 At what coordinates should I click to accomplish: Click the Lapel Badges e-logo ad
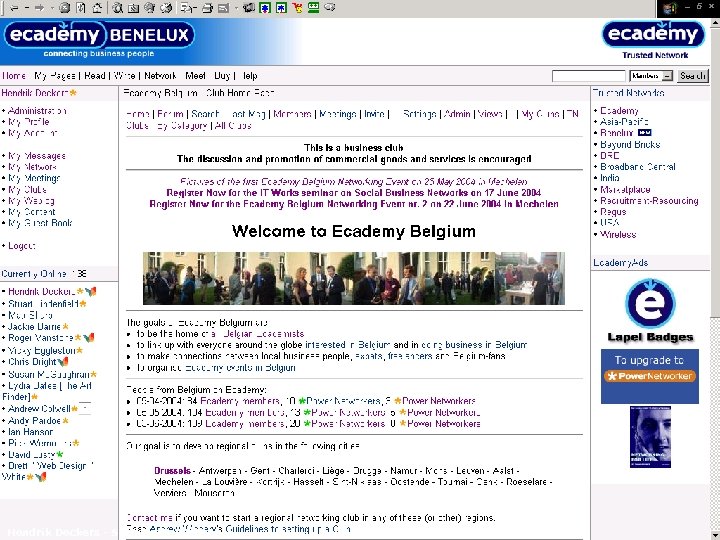[650, 311]
